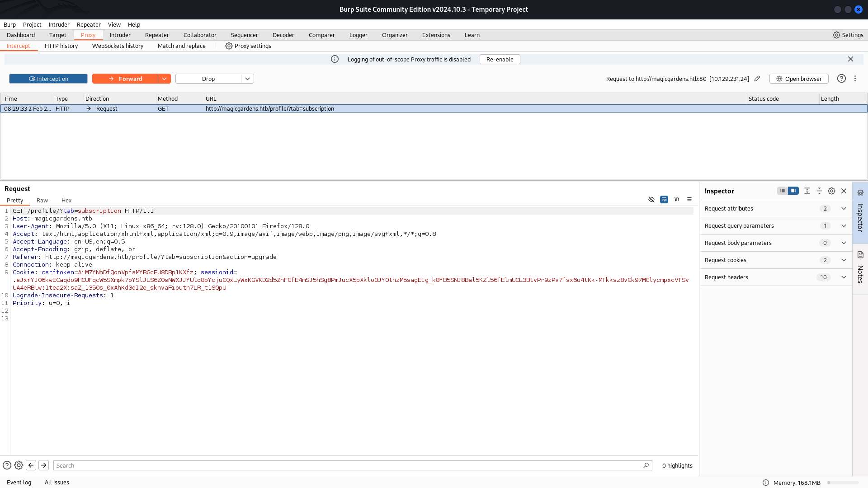Select the Pretty request view tab

(15, 200)
